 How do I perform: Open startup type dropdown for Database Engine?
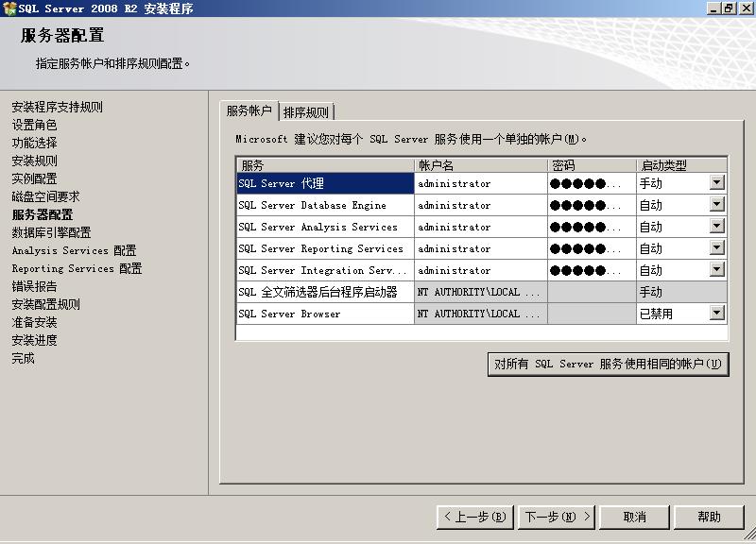coord(717,205)
